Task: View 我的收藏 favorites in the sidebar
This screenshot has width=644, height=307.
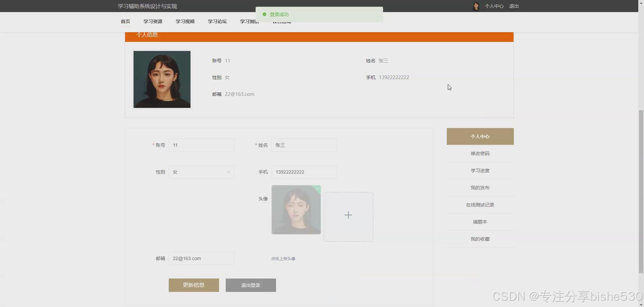Action: 480,239
